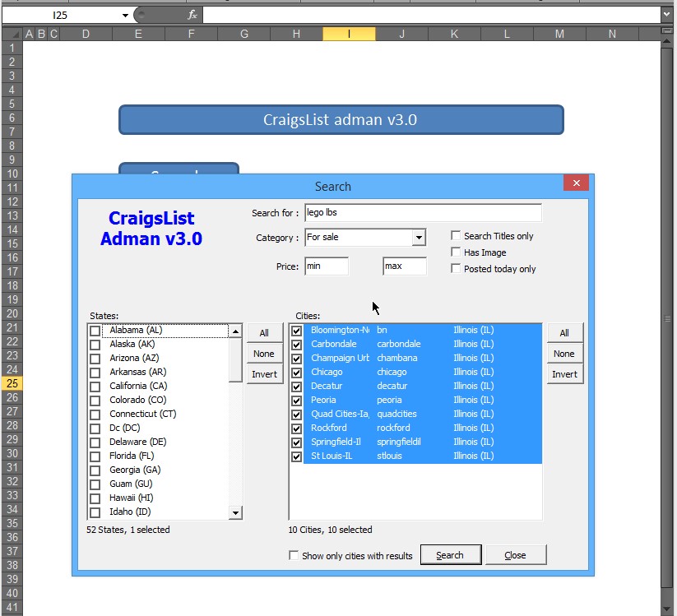
Task: Select column I header
Action: click(349, 34)
